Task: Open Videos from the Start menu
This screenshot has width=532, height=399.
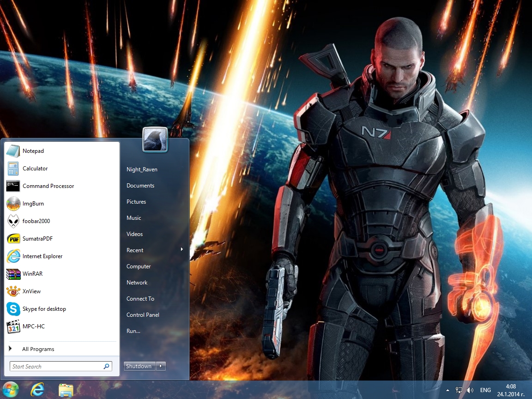Action: click(135, 234)
